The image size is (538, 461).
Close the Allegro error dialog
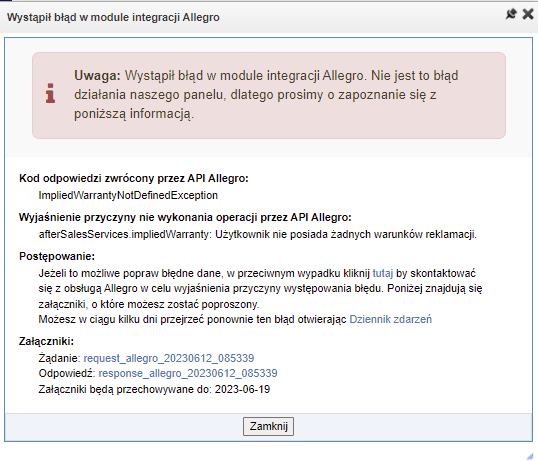(528, 14)
